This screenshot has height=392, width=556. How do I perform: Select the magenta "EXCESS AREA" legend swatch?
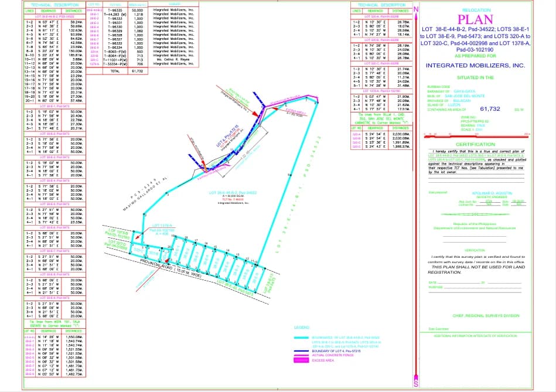pos(301,360)
